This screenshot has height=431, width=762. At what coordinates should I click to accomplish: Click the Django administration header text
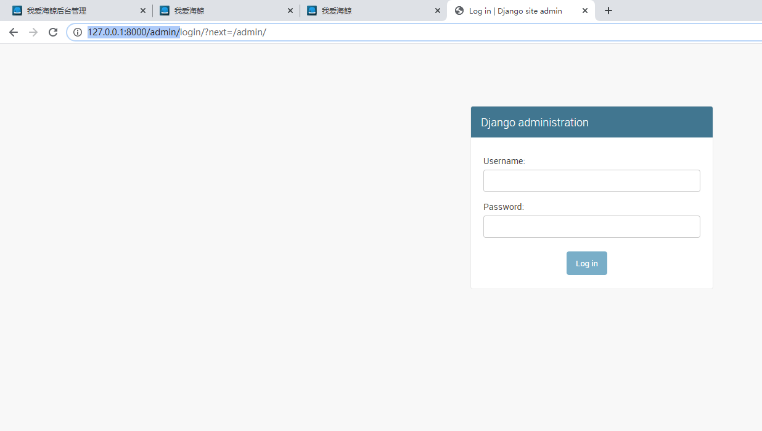[x=535, y=122]
